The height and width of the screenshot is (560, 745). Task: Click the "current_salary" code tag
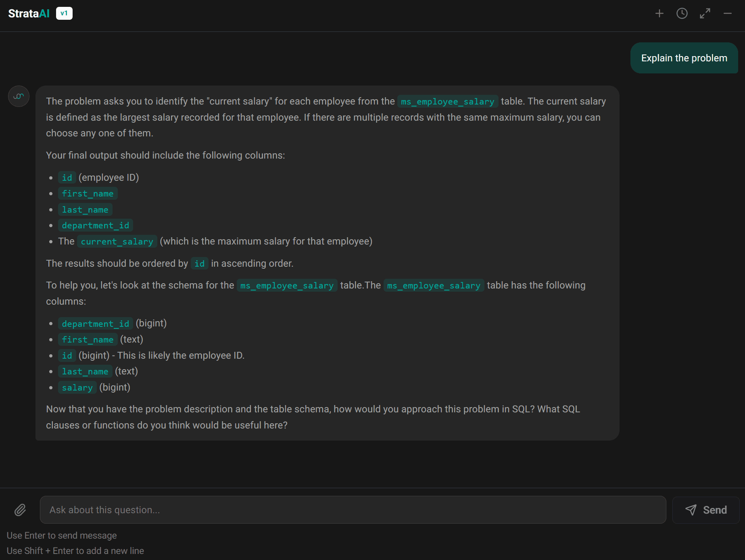click(117, 241)
